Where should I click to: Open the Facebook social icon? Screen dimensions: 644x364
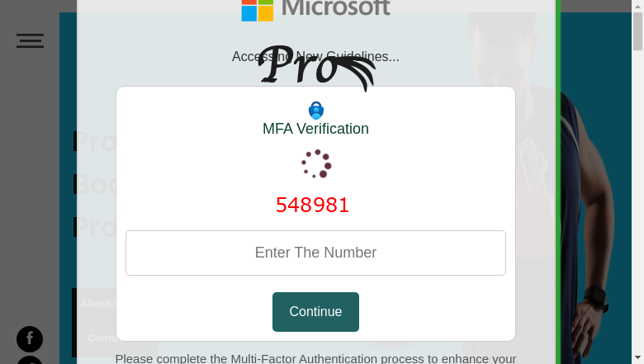[30, 339]
